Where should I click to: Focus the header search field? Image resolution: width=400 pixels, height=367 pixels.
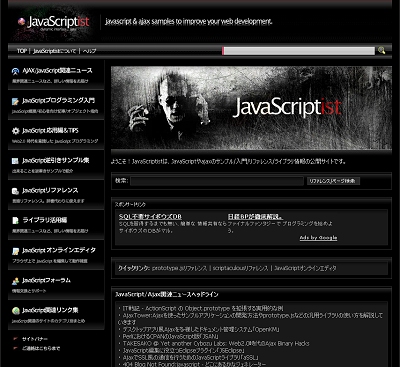click(x=298, y=51)
